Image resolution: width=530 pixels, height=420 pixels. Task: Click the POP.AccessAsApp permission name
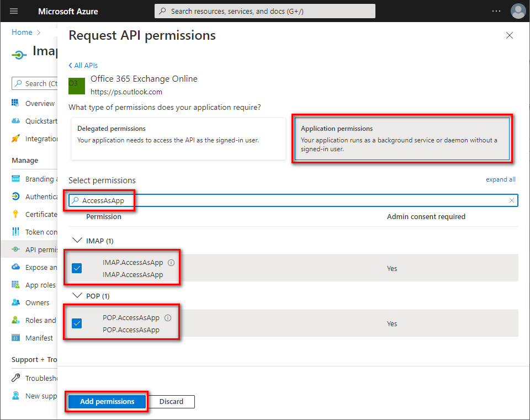click(x=131, y=317)
